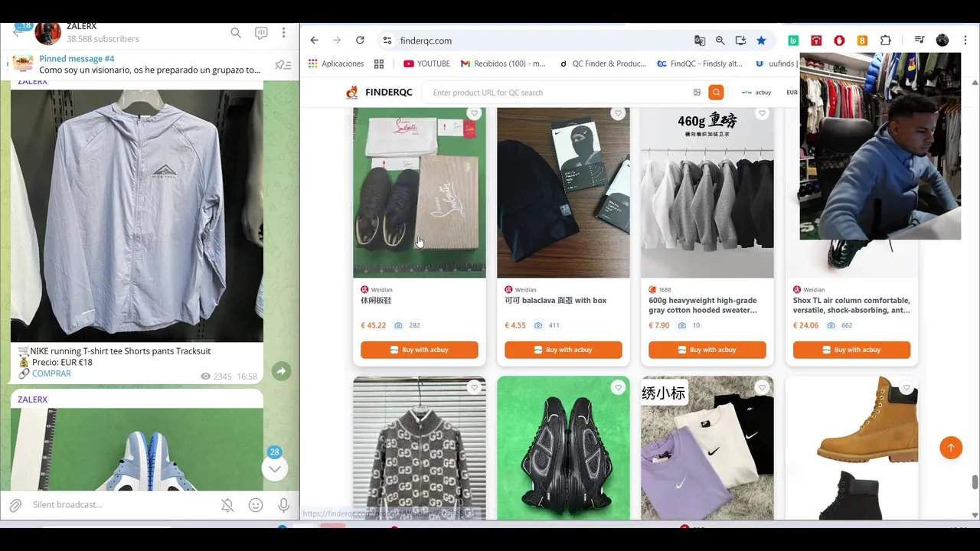The width and height of the screenshot is (980, 551).
Task: Install app icon in address bar
Action: [740, 41]
